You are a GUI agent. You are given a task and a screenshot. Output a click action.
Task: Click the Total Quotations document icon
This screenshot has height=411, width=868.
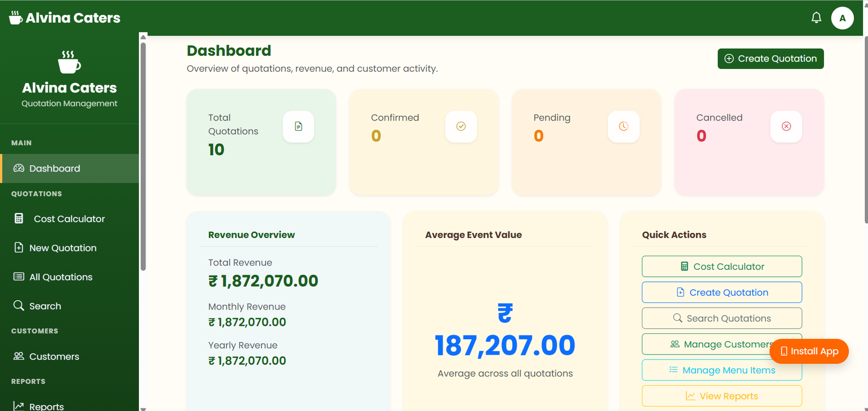pyautogui.click(x=298, y=127)
